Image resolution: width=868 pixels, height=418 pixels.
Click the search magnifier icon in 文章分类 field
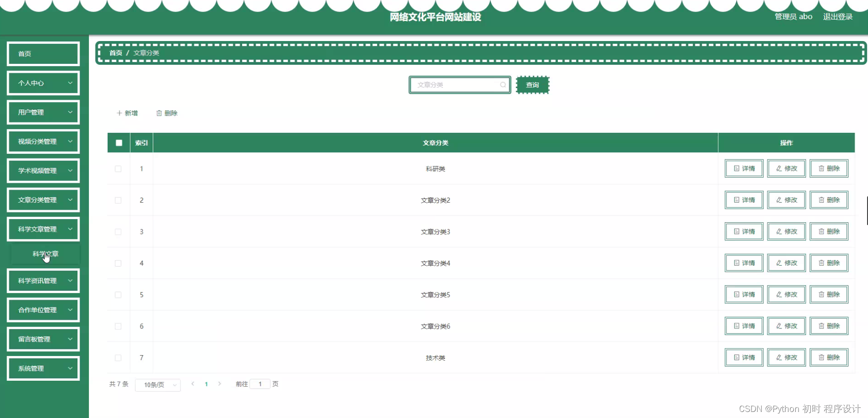tap(503, 85)
